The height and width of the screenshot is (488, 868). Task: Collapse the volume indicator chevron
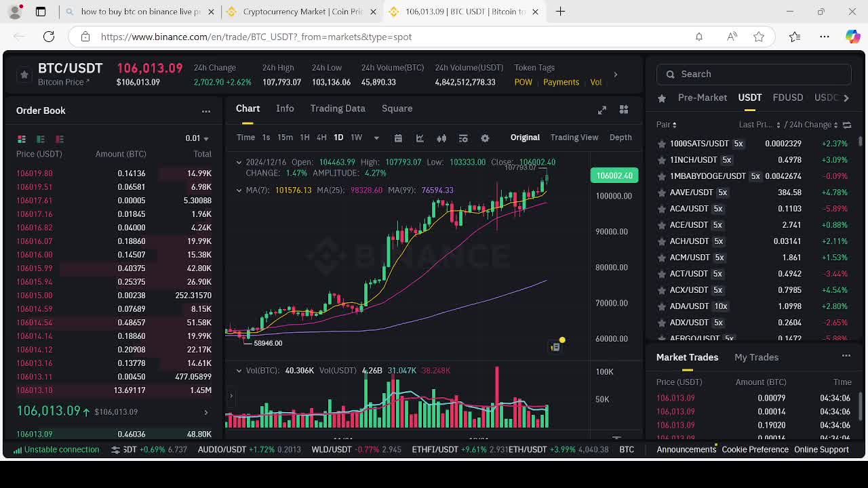[x=239, y=371]
